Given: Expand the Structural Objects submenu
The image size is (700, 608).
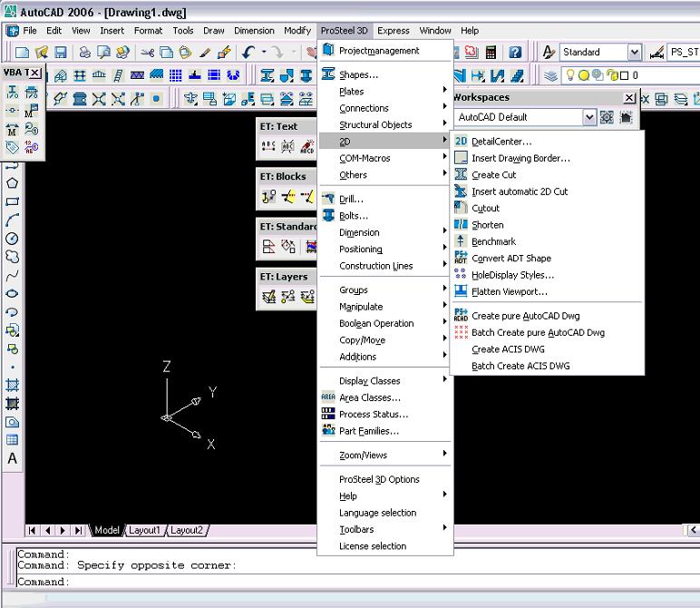Looking at the screenshot, I should [x=385, y=124].
